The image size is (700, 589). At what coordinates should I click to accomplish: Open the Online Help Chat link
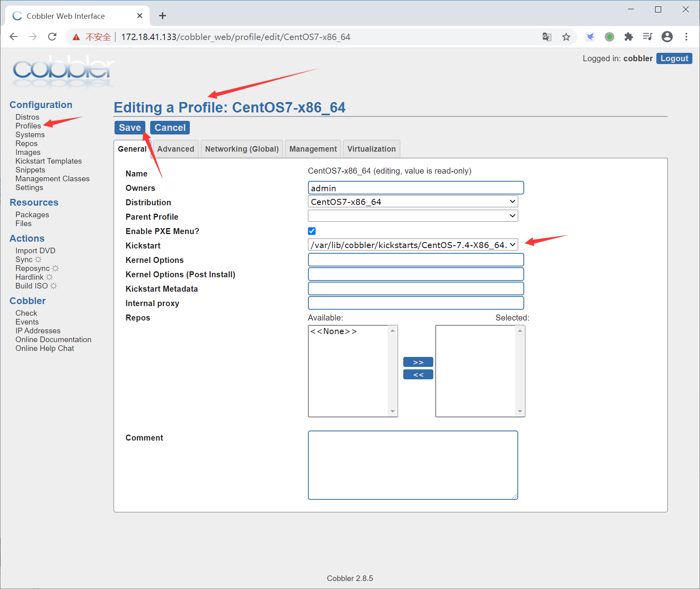pos(45,348)
